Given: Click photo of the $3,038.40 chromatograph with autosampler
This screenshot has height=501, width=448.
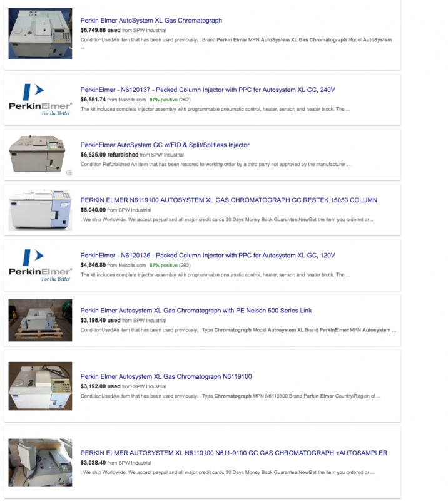Looking at the screenshot, I should click(x=40, y=462).
